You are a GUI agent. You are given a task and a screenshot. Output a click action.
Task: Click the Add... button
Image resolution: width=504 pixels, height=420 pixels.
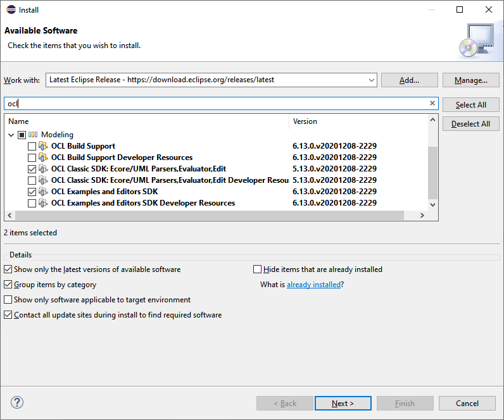[410, 80]
